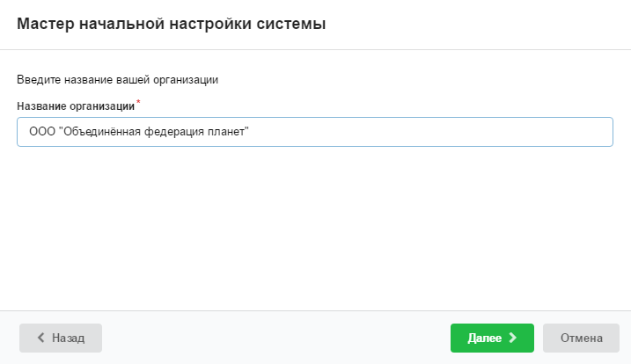Screen dimensions: 631x364
Task: Click the "Название организации" field label
Action: click(76, 106)
